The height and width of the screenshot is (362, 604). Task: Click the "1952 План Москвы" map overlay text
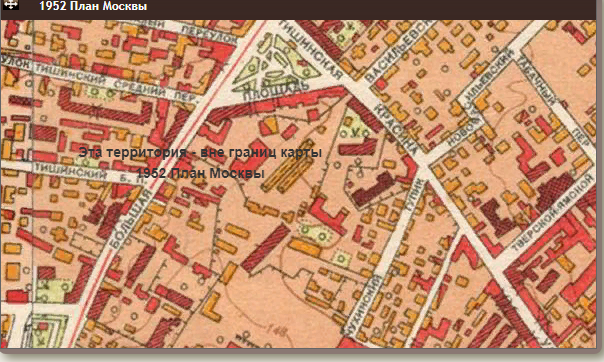pyautogui.click(x=200, y=173)
